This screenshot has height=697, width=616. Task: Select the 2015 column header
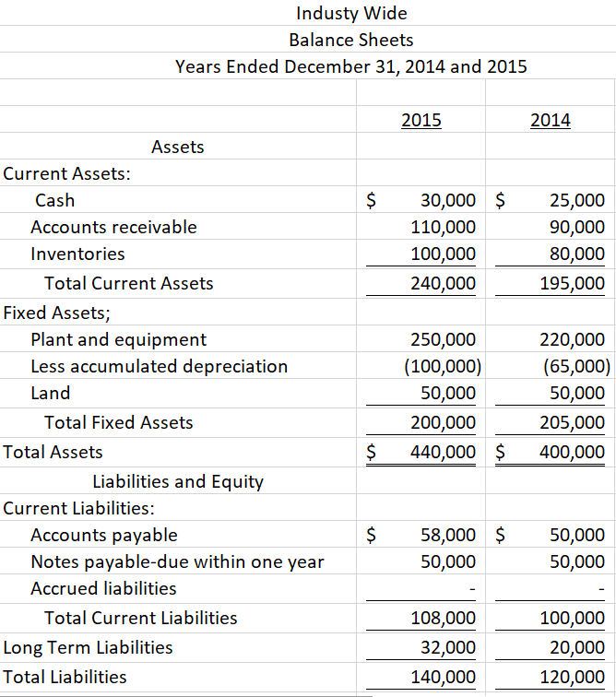point(421,120)
